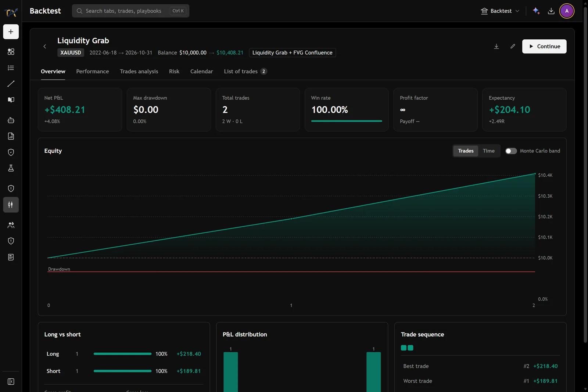Click the Net P&L +$408.21 value

click(65, 109)
